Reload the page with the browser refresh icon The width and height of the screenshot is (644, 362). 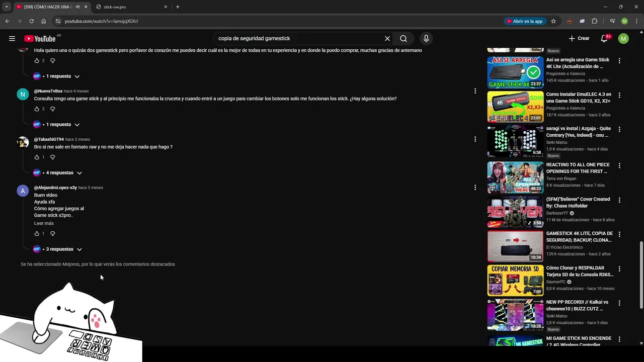point(31,21)
